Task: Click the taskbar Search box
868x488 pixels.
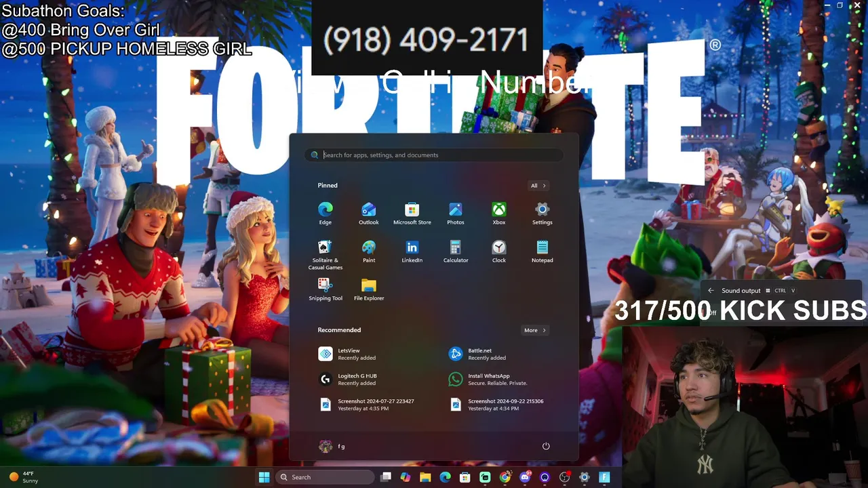Action: point(325,477)
